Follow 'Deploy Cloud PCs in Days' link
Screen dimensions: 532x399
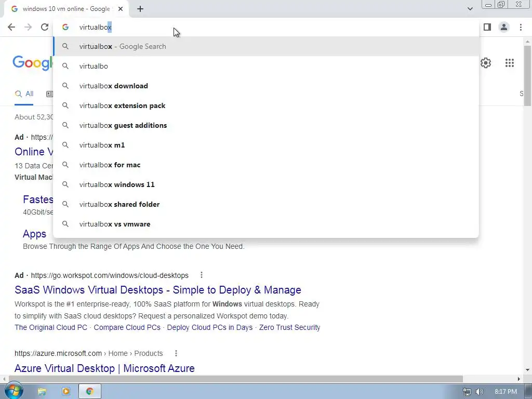click(x=210, y=327)
